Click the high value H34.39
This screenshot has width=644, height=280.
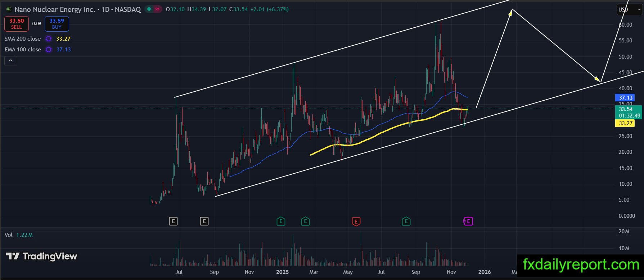[197, 9]
